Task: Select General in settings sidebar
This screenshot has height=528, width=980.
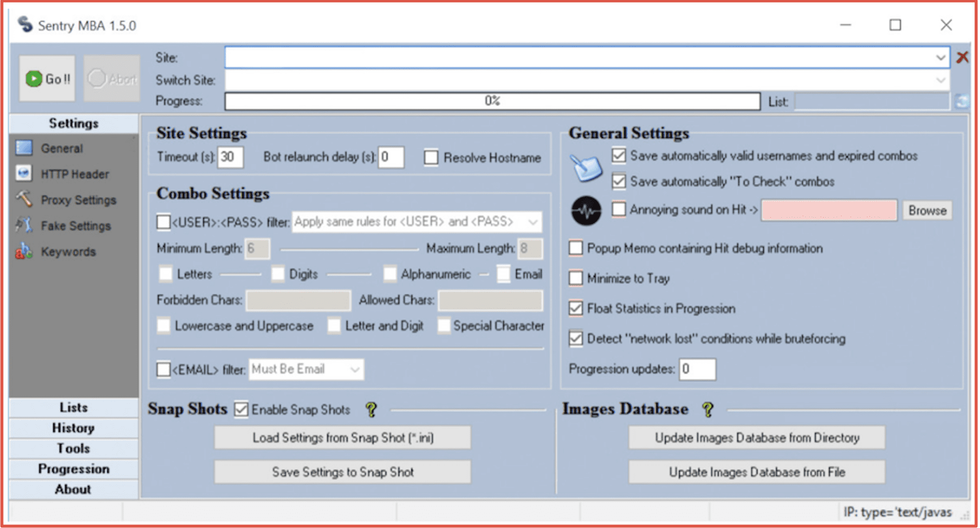Action: [x=62, y=148]
